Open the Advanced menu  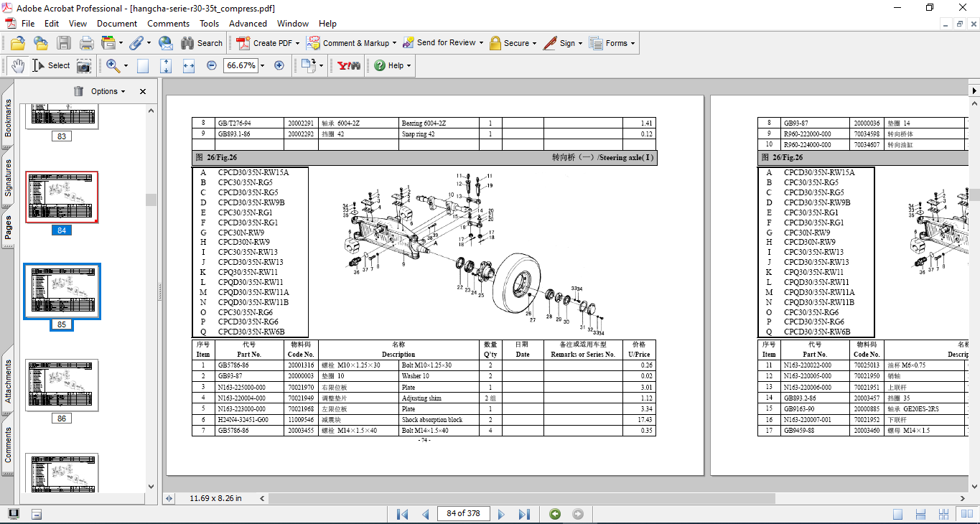pyautogui.click(x=248, y=23)
